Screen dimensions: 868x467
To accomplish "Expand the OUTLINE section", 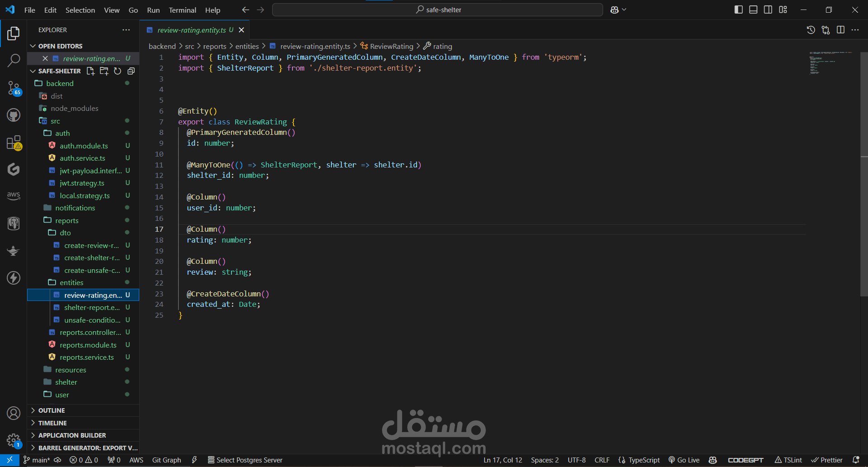I will [84, 410].
